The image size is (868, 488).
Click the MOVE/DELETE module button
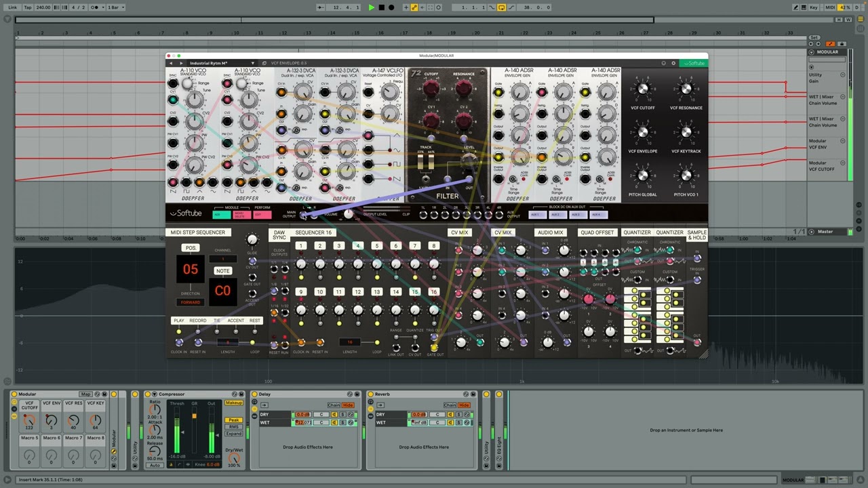coord(241,215)
